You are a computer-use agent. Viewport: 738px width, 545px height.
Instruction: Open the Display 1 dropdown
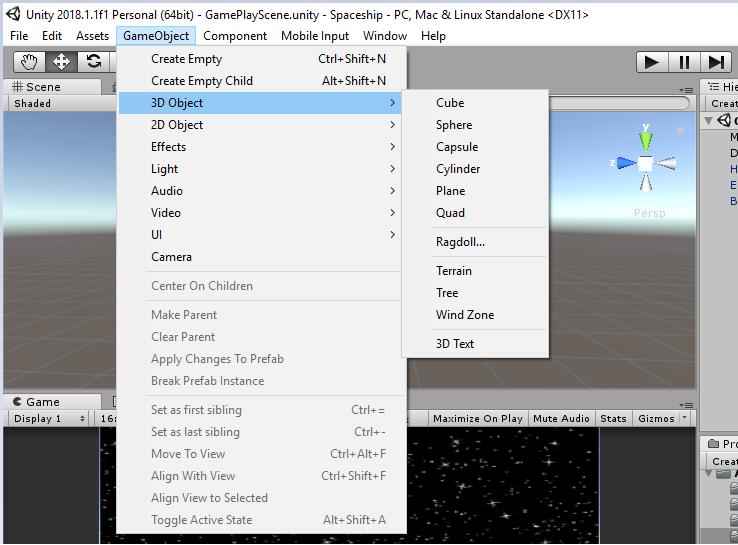click(49, 418)
